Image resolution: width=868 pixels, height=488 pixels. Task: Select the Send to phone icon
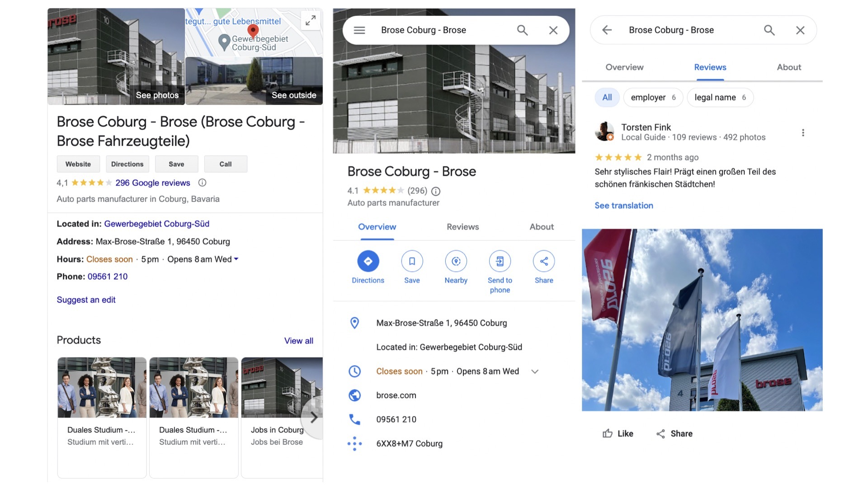click(500, 261)
